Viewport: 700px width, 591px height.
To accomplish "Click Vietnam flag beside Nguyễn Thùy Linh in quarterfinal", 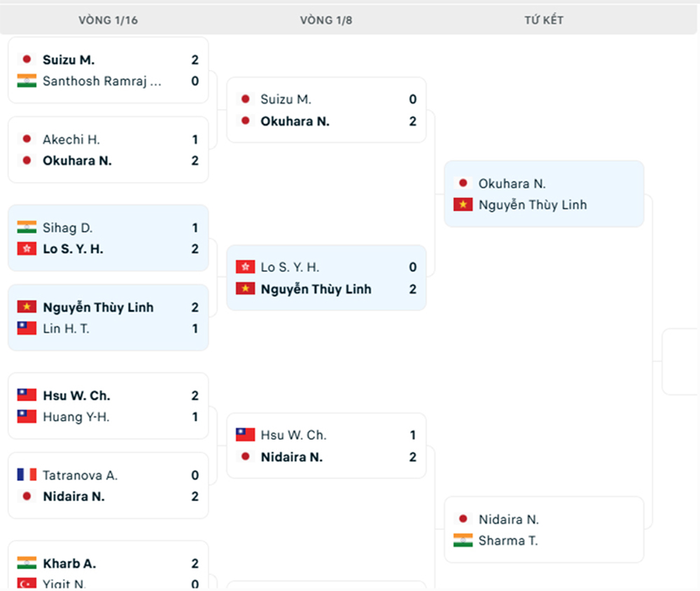I will point(463,205).
